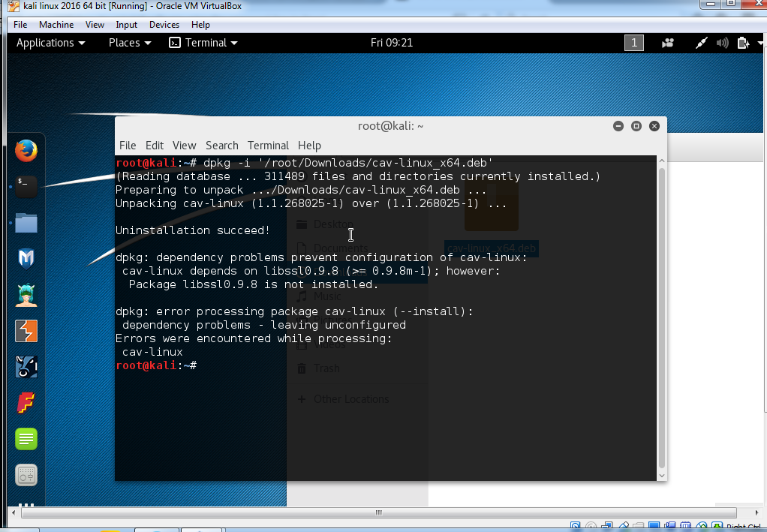Click the terminal scrollbar up arrow
Viewport: 767px width, 532px height.
[662, 161]
